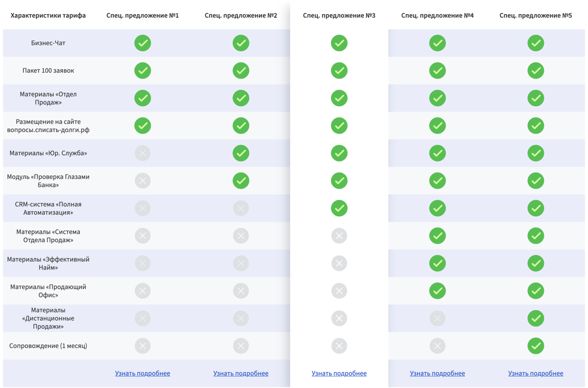This screenshot has width=588, height=388.
Task: Click the Эффективный Найм checkmark under предложение №4
Action: click(x=437, y=263)
